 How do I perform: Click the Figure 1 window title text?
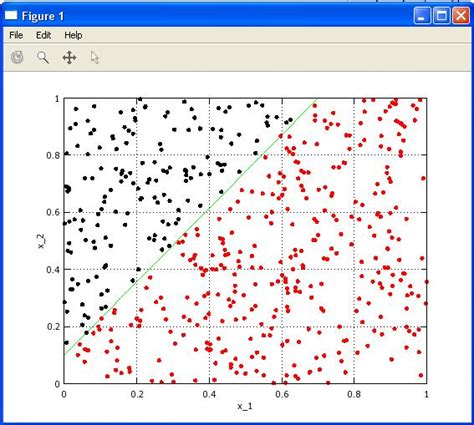point(43,16)
